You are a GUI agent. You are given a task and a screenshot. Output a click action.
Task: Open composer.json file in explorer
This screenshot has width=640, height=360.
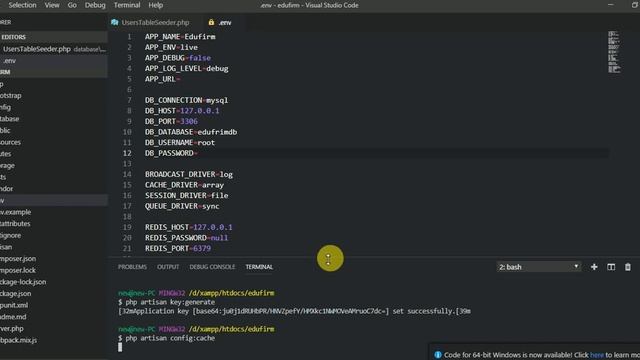point(18,259)
